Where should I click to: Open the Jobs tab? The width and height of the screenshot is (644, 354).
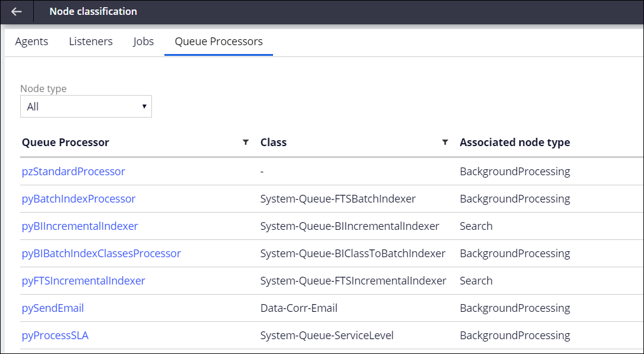144,42
